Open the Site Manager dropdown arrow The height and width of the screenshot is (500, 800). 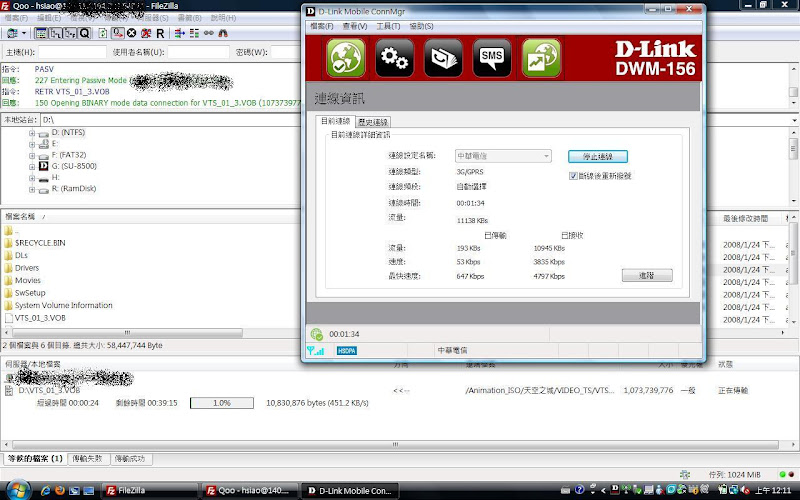click(23, 33)
